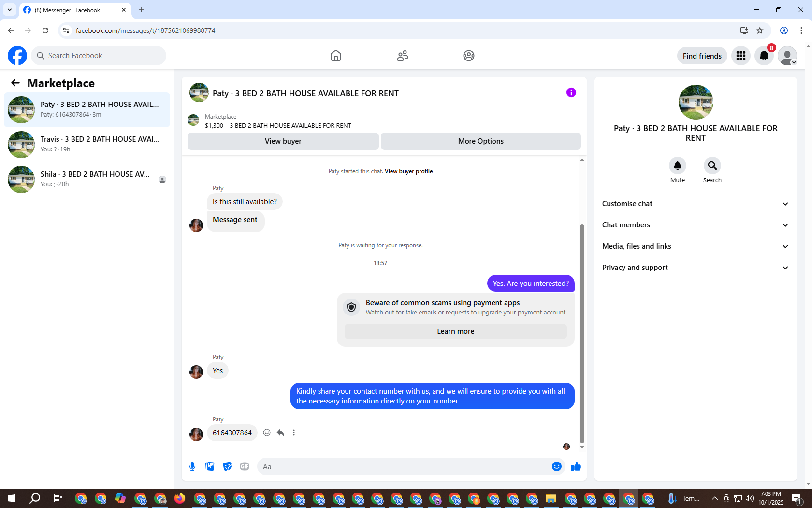Open the Facebook logo home link

click(x=17, y=56)
